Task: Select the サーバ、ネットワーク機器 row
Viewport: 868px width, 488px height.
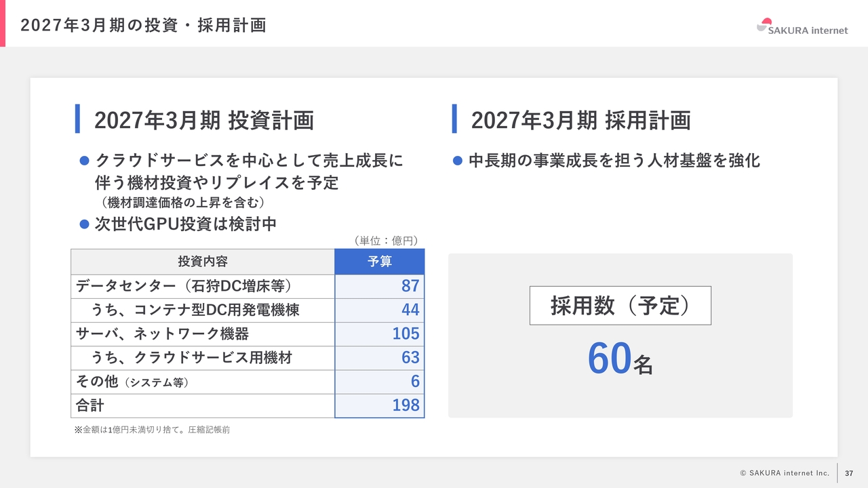Action: (x=248, y=333)
